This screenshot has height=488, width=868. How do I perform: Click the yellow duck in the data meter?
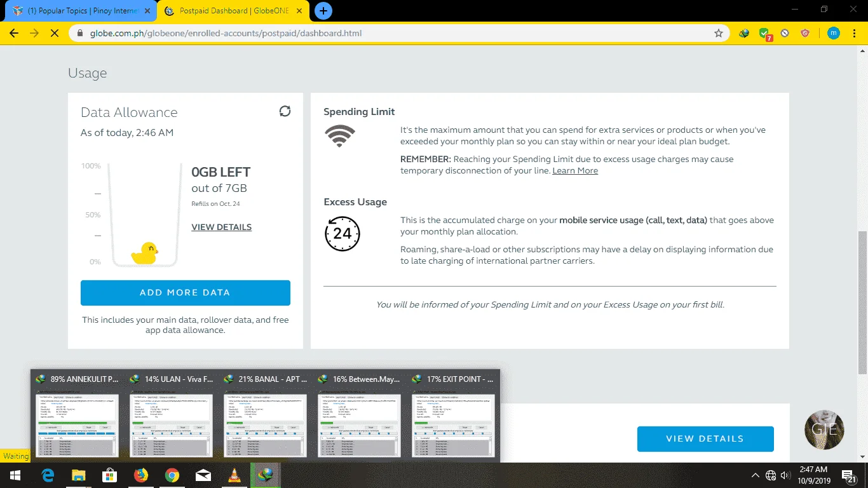144,253
